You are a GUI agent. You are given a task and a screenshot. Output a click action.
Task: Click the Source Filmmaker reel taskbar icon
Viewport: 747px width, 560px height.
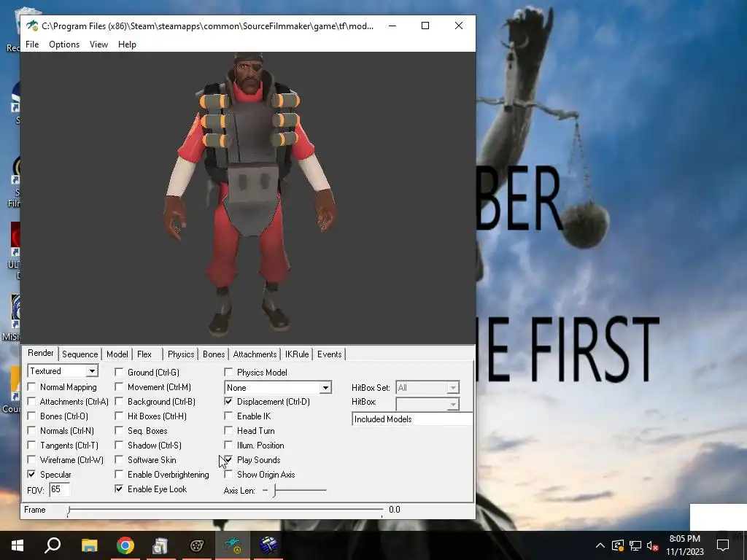197,545
